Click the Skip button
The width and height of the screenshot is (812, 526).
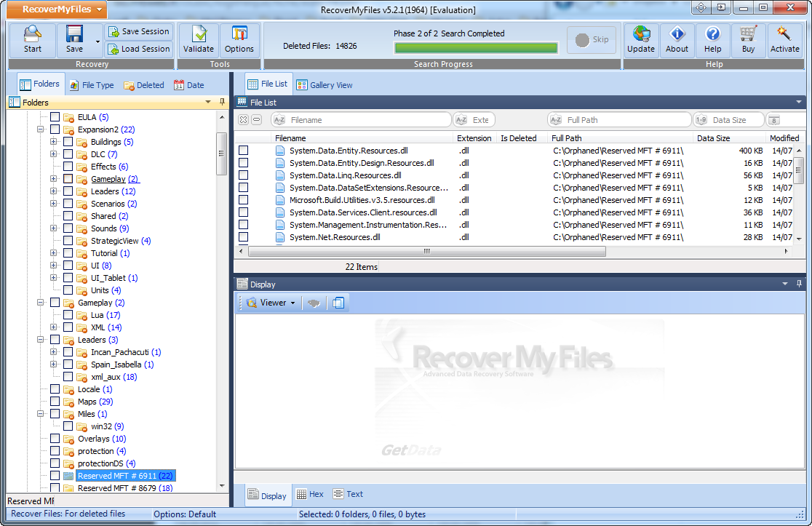592,39
